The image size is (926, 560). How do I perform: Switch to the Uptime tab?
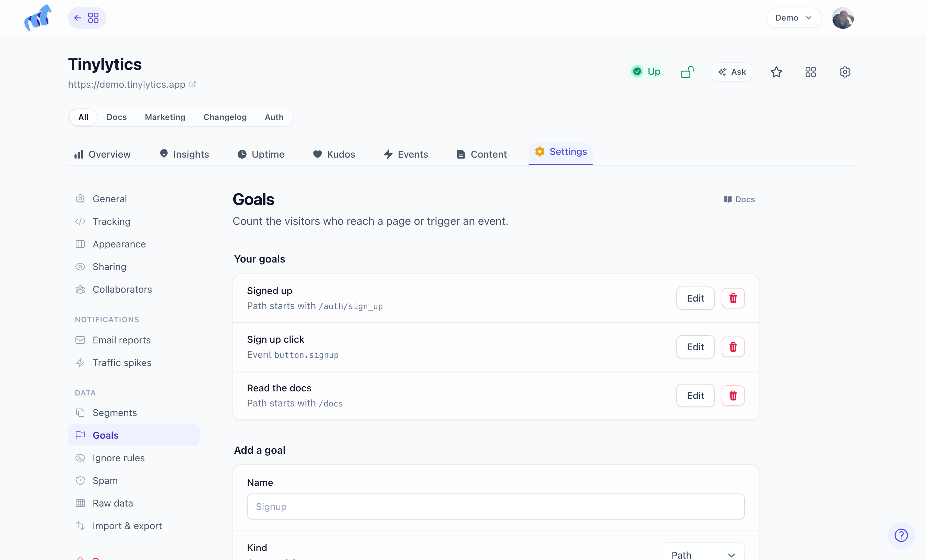[x=261, y=154]
